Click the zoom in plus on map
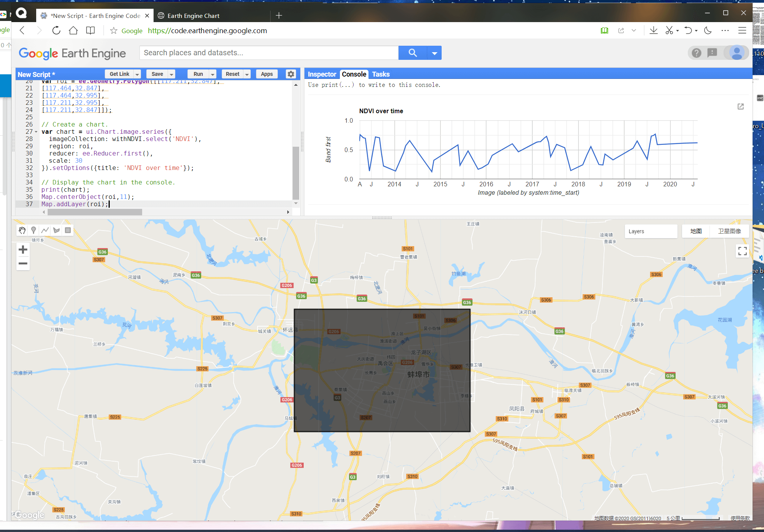The height and width of the screenshot is (532, 764). point(23,250)
